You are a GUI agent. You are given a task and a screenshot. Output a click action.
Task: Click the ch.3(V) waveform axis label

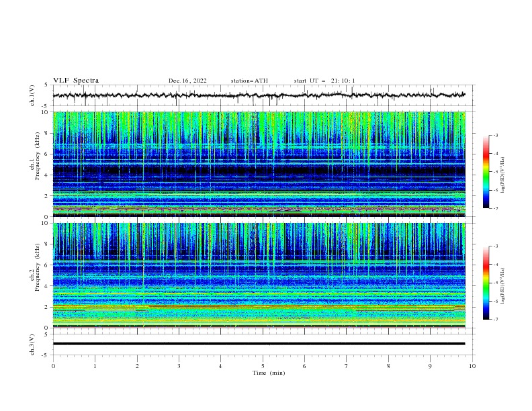[32, 345]
